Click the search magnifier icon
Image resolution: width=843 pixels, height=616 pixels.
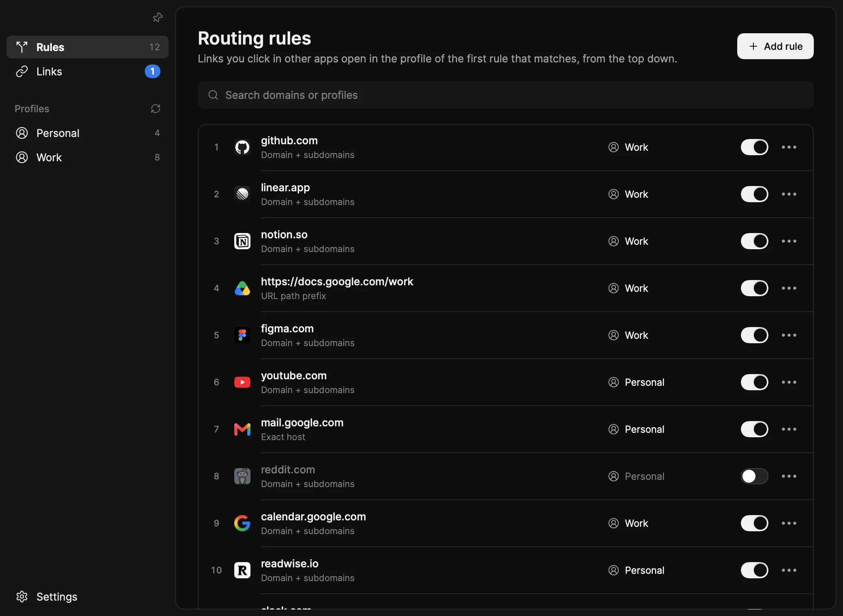click(213, 95)
